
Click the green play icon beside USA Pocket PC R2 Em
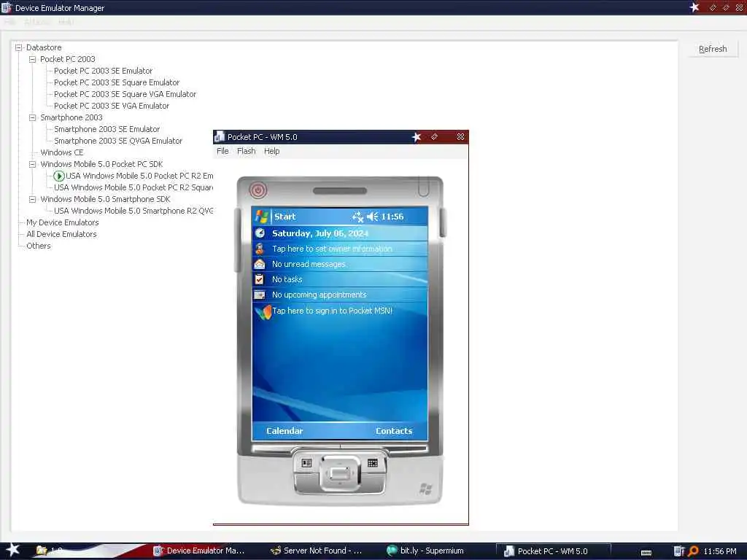point(59,176)
